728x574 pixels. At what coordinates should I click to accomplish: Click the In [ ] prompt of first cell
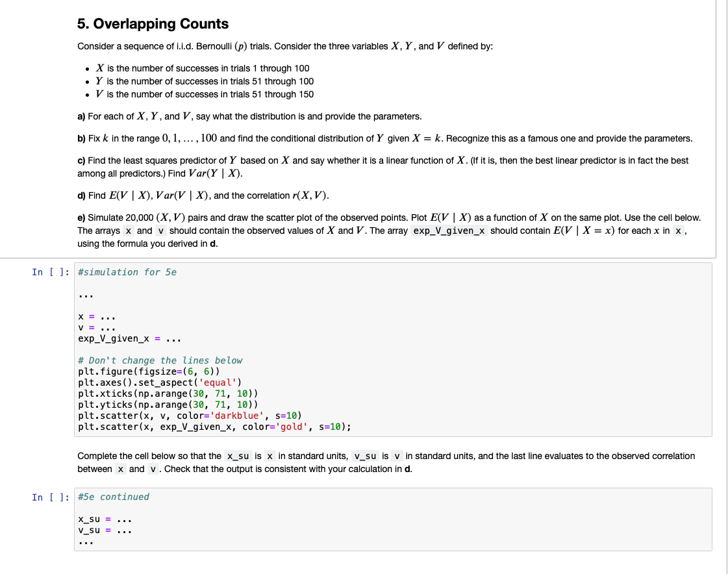(x=52, y=271)
